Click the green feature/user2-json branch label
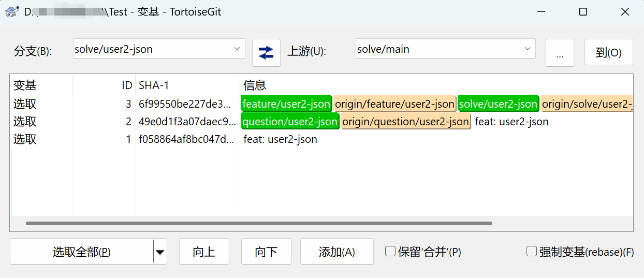The width and height of the screenshot is (644, 278). click(x=286, y=104)
